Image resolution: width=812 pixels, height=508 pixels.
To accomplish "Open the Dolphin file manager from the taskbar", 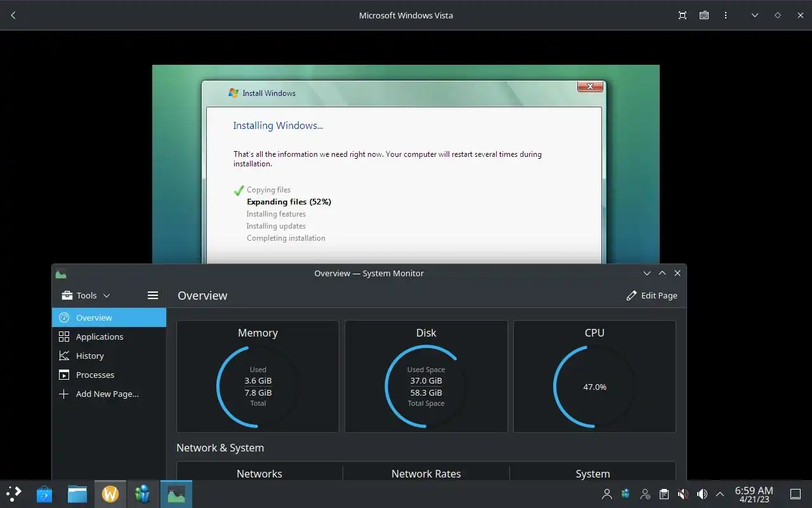I will (77, 493).
